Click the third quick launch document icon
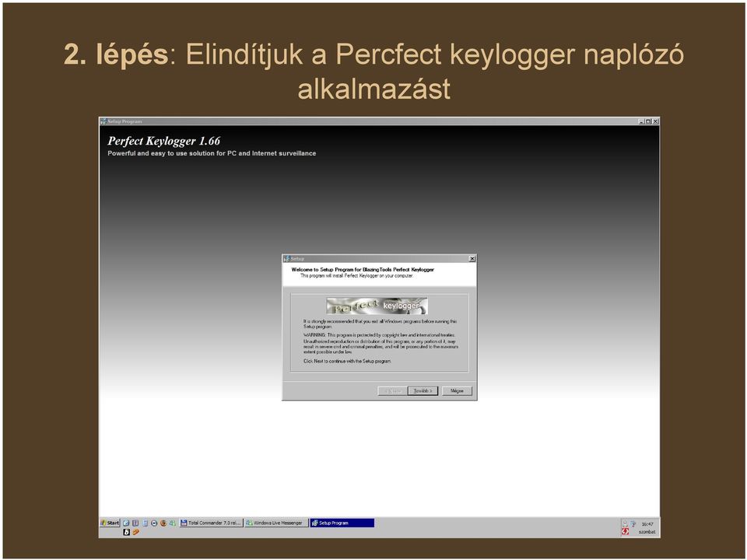747x560 pixels. pos(145,523)
